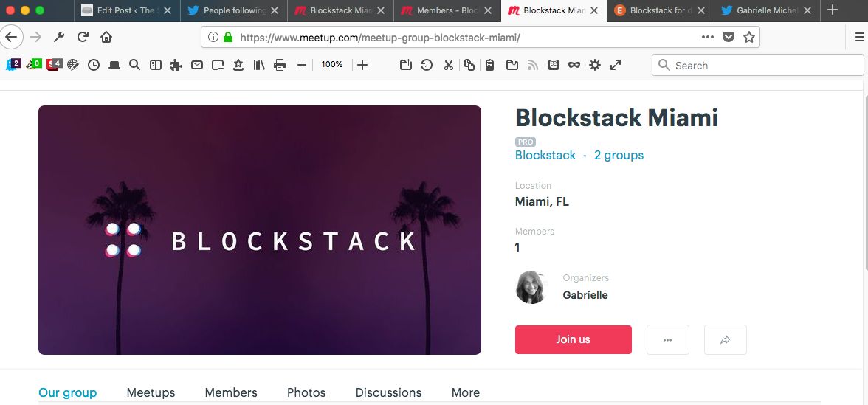Reload the current page
868x405 pixels.
pyautogui.click(x=83, y=37)
